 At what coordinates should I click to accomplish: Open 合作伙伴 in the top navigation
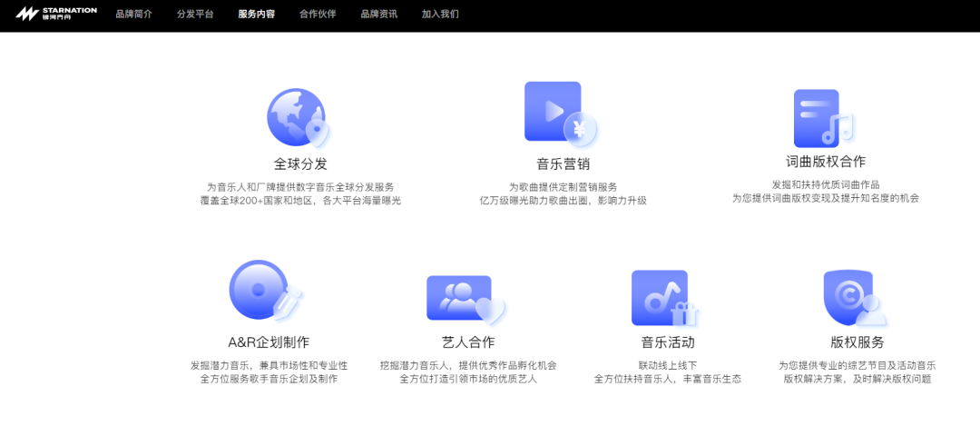click(318, 15)
